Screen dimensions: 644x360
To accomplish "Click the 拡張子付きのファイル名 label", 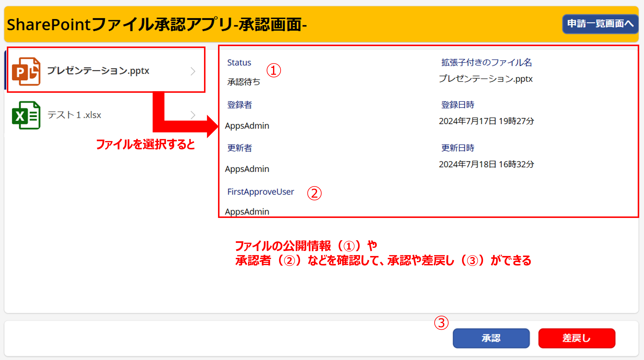I will point(487,62).
